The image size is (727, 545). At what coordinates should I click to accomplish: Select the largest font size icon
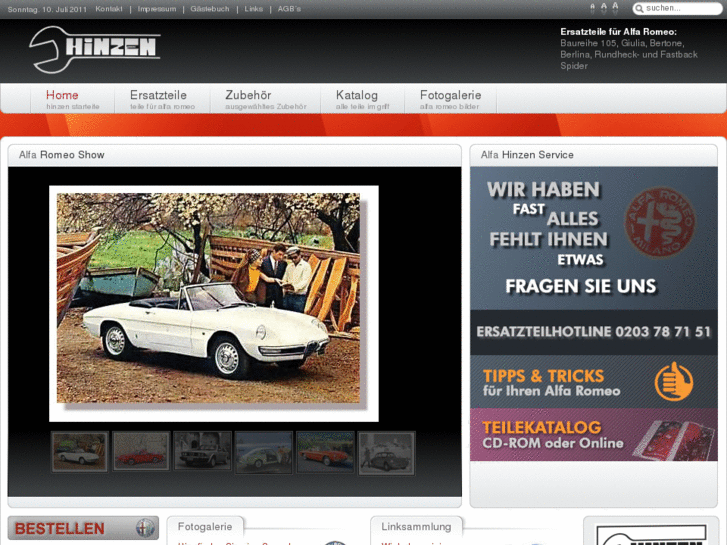pos(615,7)
